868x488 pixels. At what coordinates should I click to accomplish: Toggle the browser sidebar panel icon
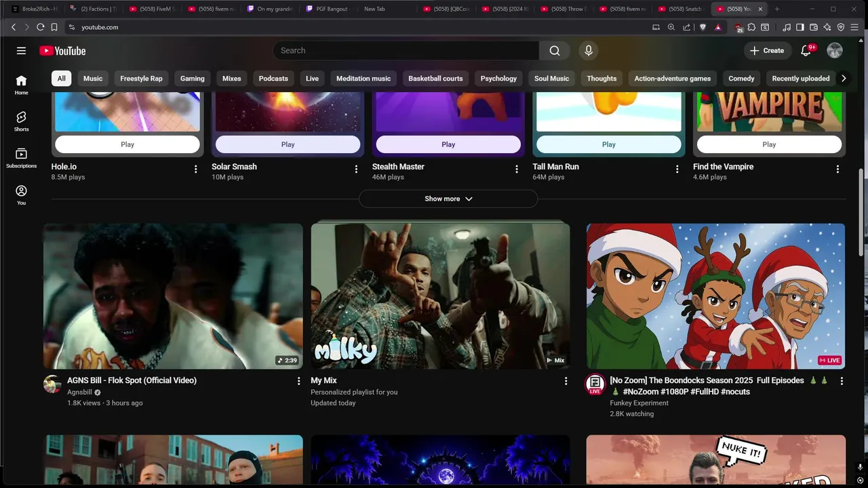[x=800, y=27]
